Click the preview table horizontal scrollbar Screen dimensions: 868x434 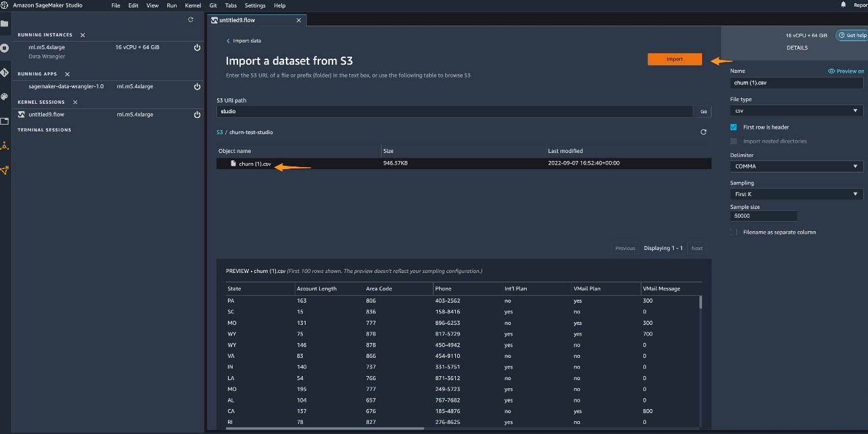[x=325, y=428]
